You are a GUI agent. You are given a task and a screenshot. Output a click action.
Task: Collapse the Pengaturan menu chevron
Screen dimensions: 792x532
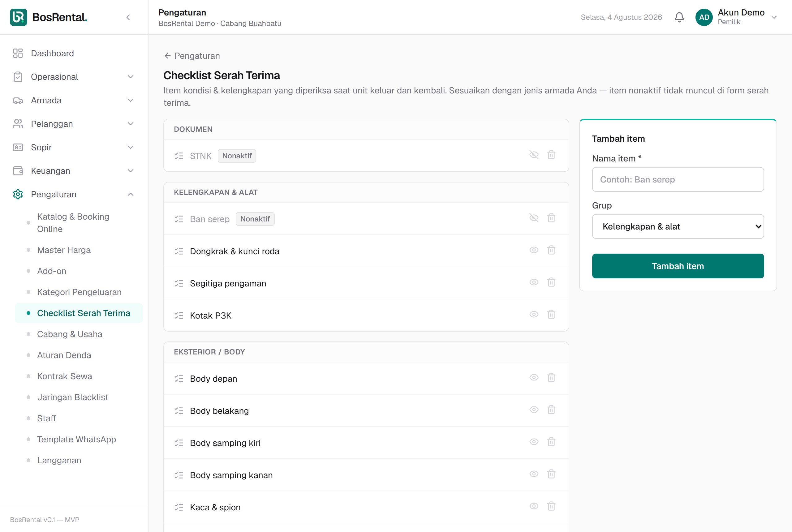pyautogui.click(x=131, y=195)
